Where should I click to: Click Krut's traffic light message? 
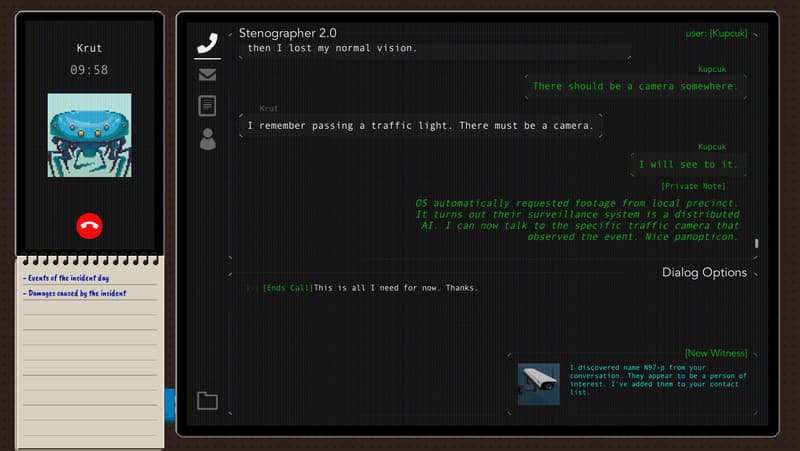click(x=420, y=126)
